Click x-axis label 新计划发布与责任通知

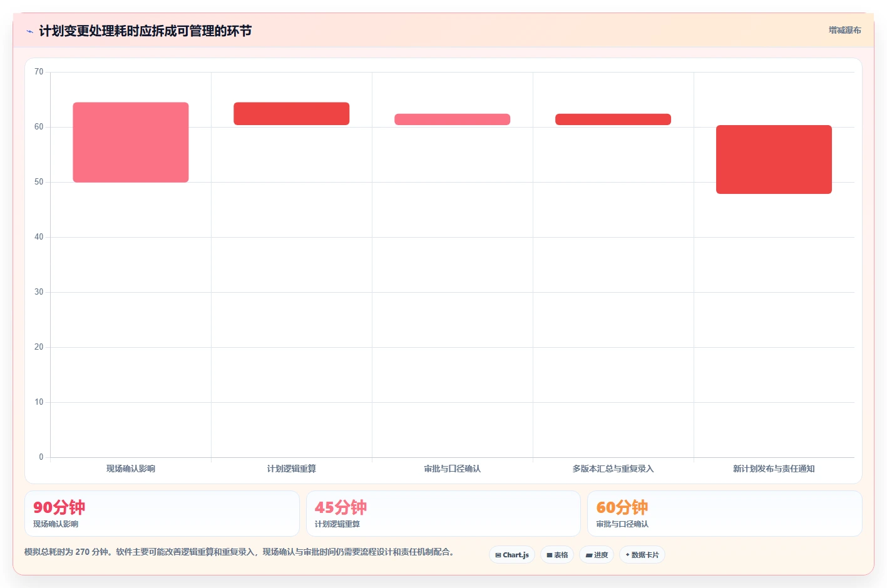click(x=774, y=469)
